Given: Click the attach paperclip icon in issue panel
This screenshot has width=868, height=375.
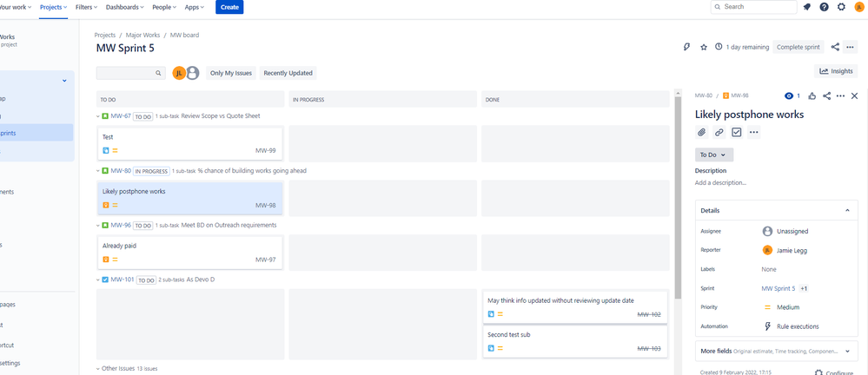Looking at the screenshot, I should 701,132.
